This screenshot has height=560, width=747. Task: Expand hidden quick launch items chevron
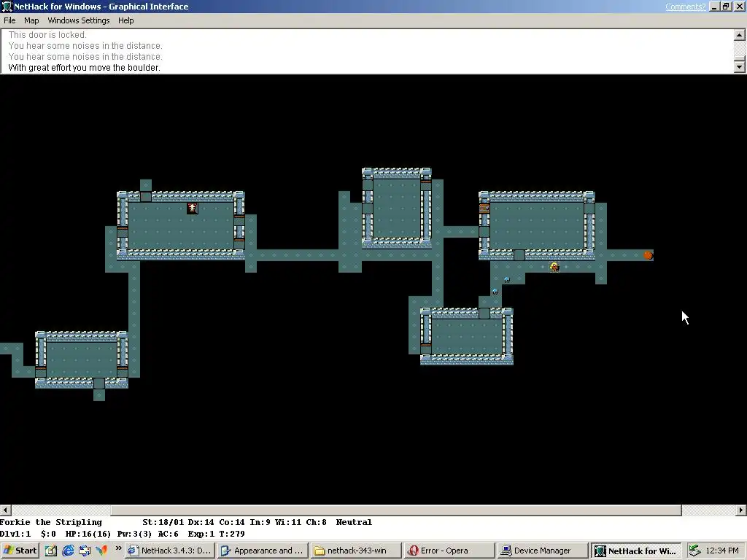118,548
